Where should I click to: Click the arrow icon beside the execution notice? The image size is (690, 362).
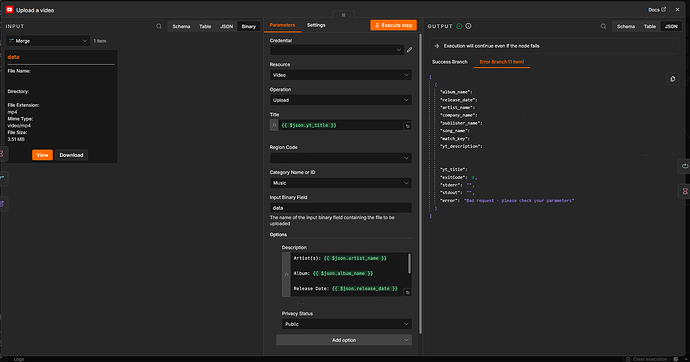[437, 46]
